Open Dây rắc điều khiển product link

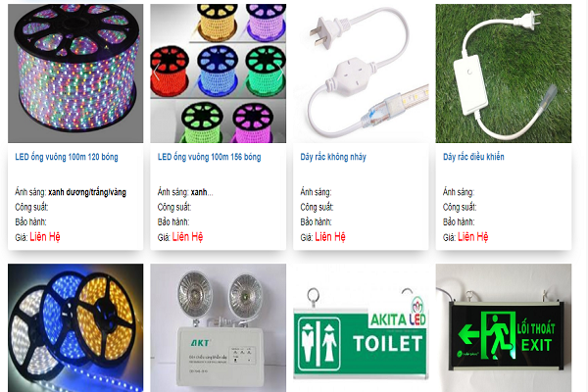click(x=473, y=157)
